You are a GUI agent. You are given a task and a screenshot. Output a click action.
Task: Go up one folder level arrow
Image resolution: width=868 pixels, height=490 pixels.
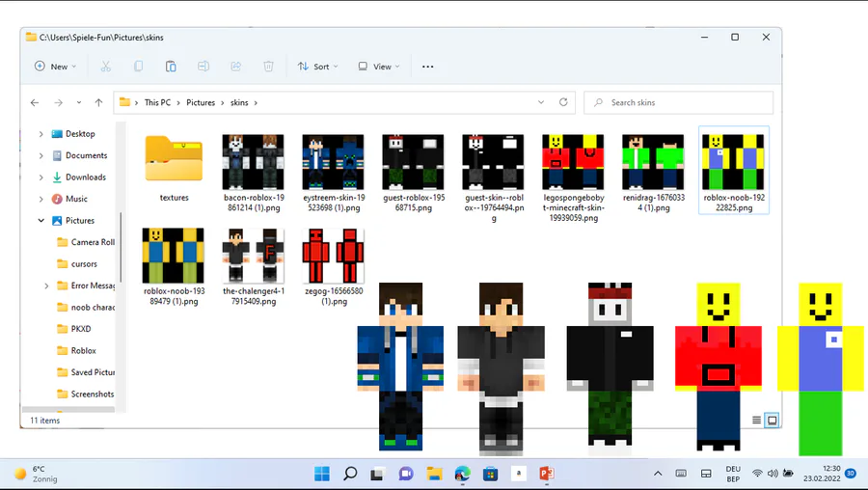click(98, 102)
